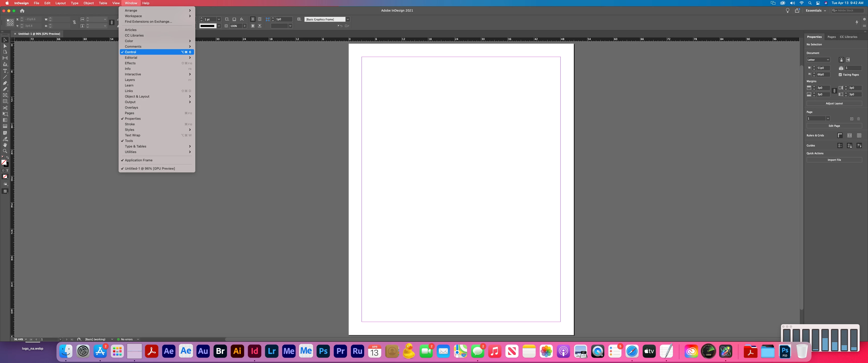Screen dimensions: 868x363
Task: Open Basic Graphics Frame style dropdown
Action: pyautogui.click(x=348, y=19)
